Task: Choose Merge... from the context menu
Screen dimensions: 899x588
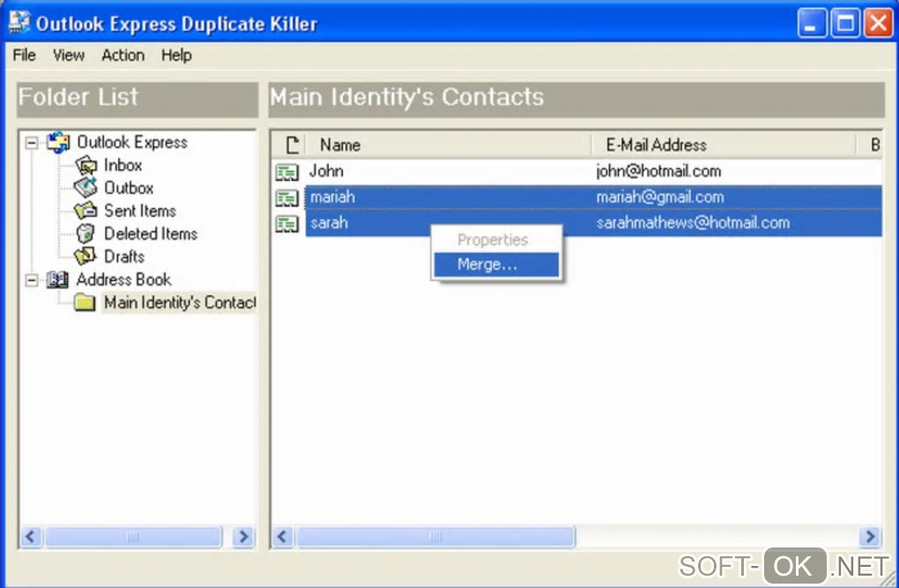Action: [x=496, y=264]
